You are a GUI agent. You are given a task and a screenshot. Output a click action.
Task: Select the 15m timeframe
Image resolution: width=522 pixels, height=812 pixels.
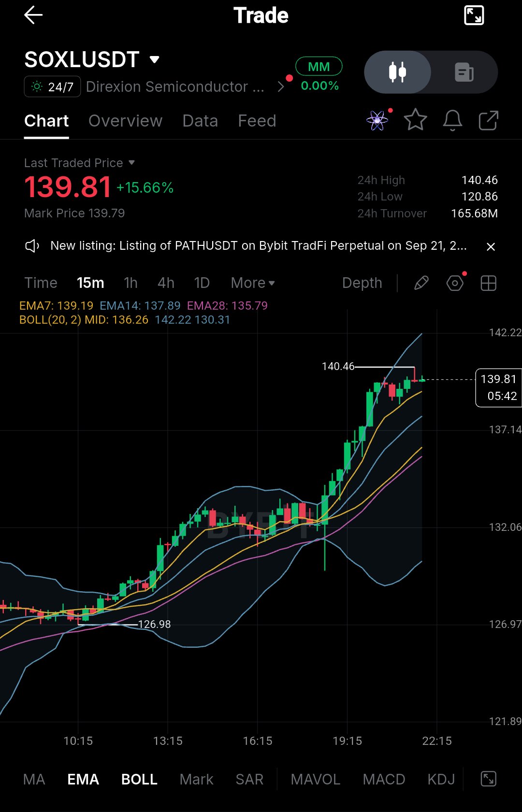click(90, 283)
